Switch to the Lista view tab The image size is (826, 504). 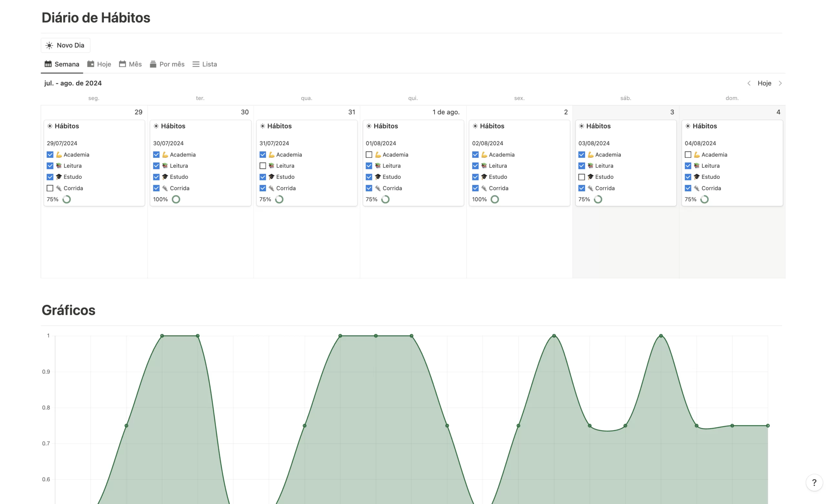tap(205, 64)
